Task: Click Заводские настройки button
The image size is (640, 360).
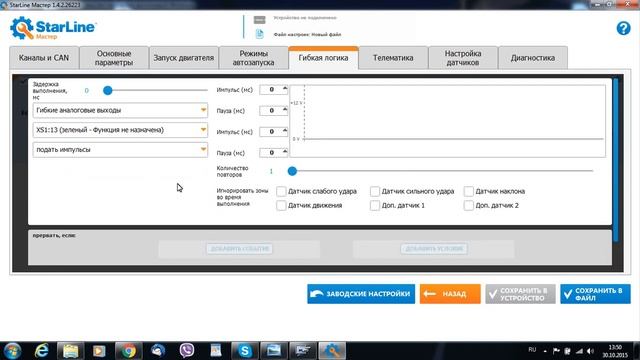Action: tap(361, 294)
